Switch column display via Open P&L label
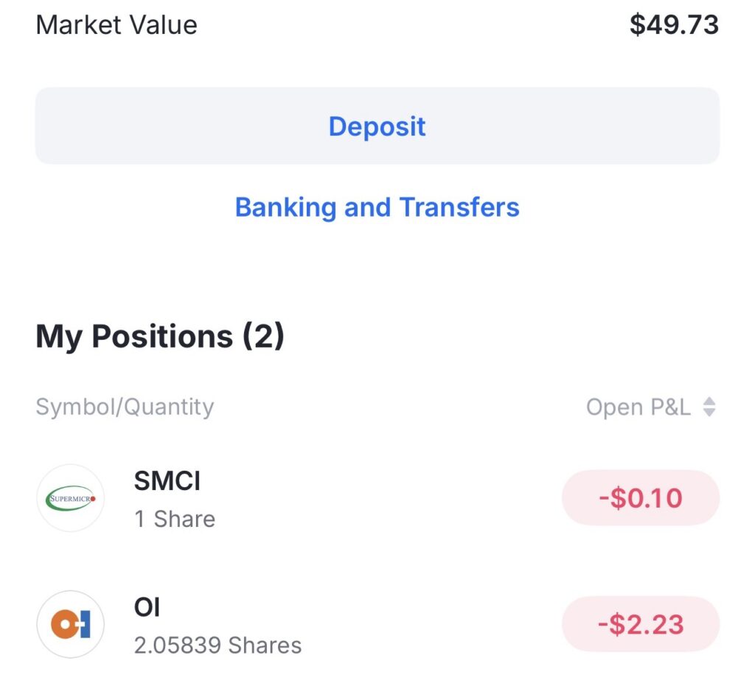Image resolution: width=755 pixels, height=700 pixels. click(638, 407)
